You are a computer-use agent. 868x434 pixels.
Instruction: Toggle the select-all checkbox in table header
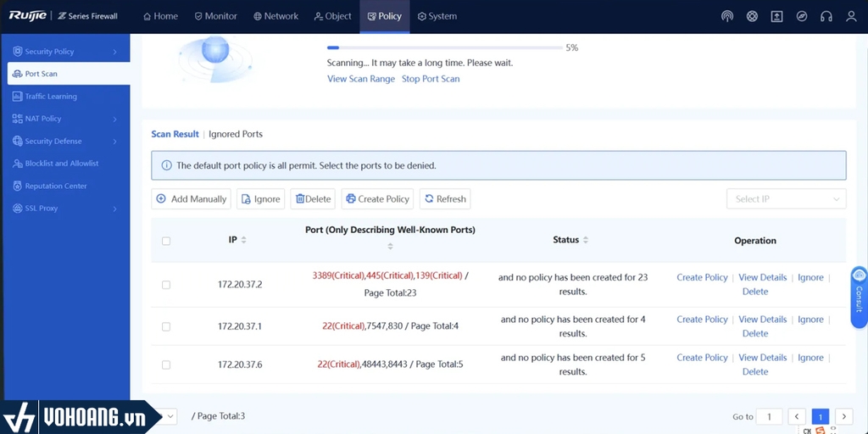pyautogui.click(x=166, y=241)
